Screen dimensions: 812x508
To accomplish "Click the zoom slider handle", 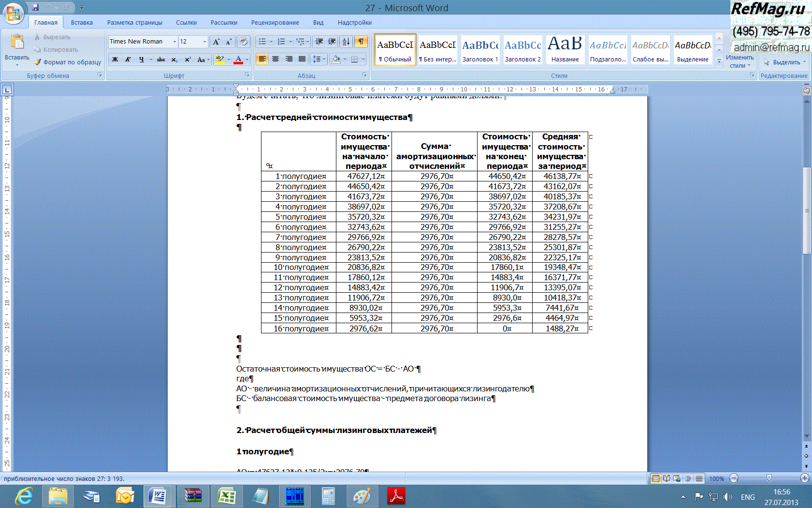I will (x=769, y=478).
